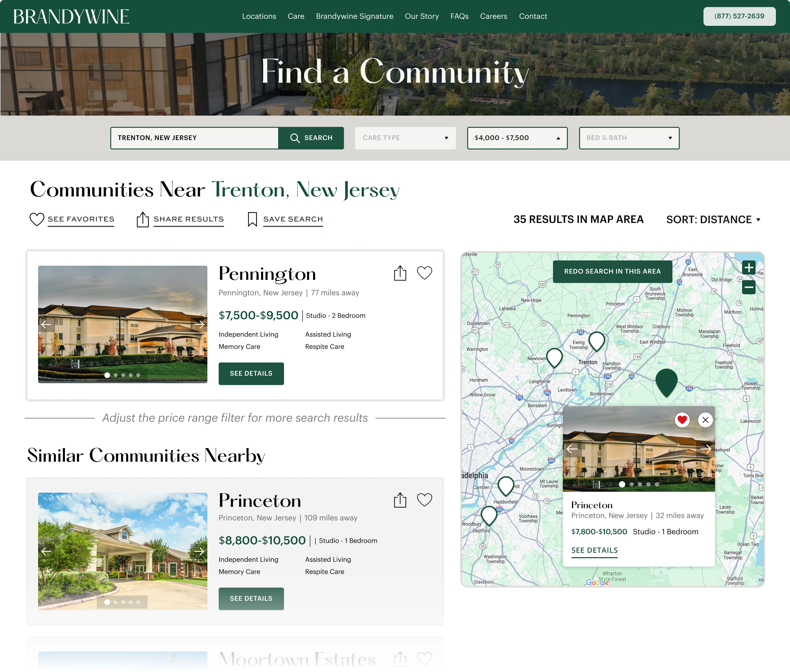Favorite the Moortown Estates community
Viewport: 790px width, 672px height.
(424, 658)
